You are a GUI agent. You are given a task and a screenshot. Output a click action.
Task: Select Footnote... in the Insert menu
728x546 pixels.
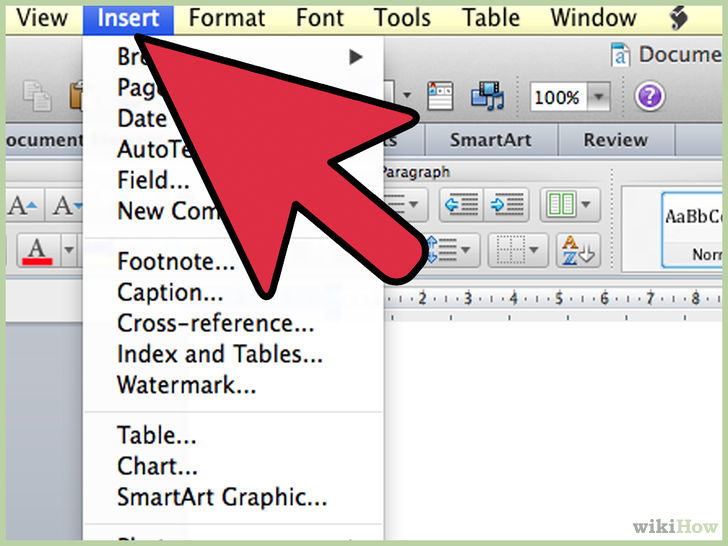point(176,262)
